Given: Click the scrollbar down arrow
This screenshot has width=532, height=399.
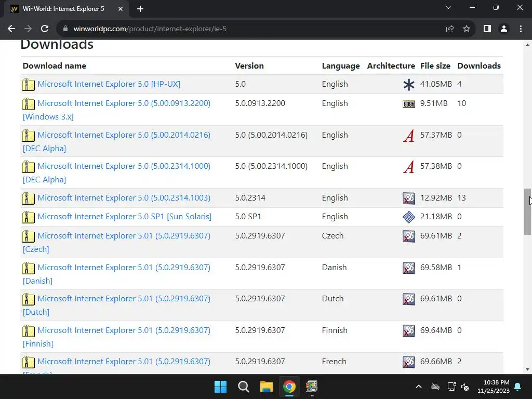Looking at the screenshot, I should pos(528,369).
